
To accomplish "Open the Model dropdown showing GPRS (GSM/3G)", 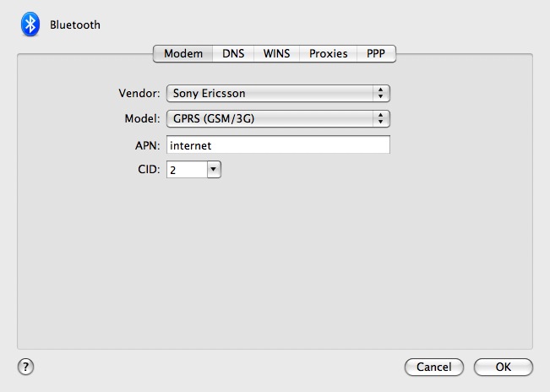I will pos(278,118).
